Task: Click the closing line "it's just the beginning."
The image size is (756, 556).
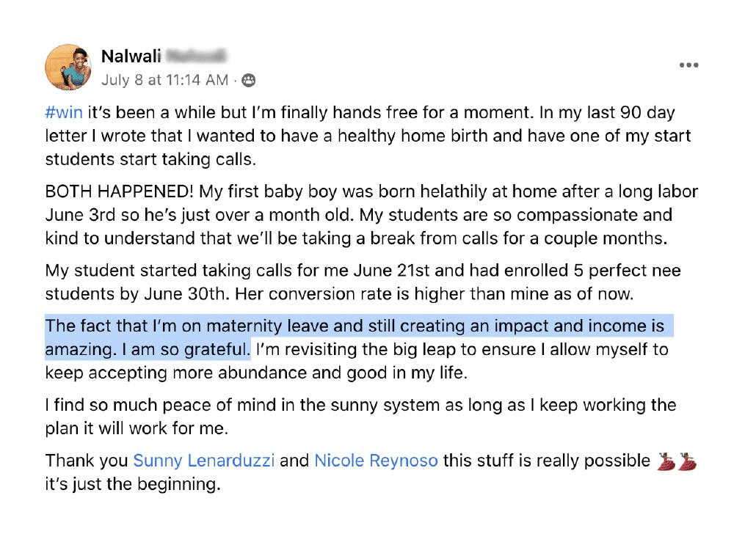Action: pyautogui.click(x=132, y=485)
